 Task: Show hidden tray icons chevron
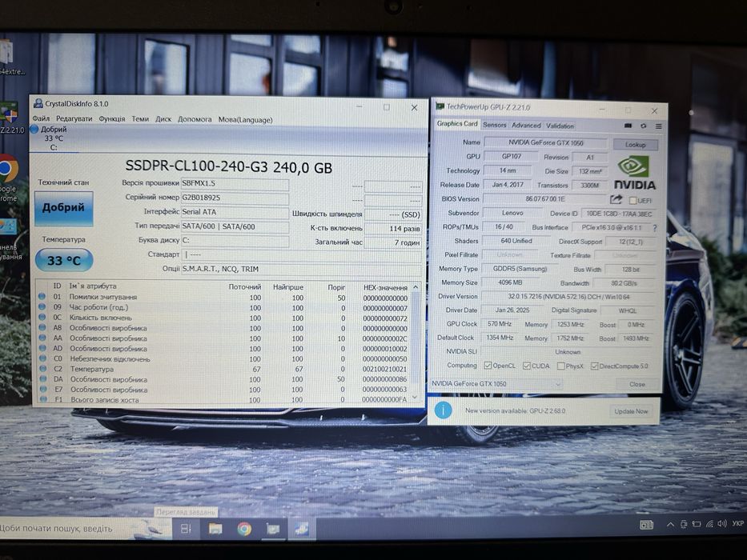click(x=670, y=524)
